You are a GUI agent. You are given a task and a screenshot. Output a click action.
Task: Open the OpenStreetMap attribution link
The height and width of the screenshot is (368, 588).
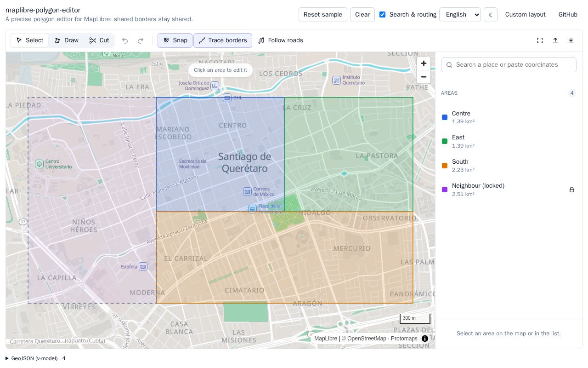click(367, 339)
